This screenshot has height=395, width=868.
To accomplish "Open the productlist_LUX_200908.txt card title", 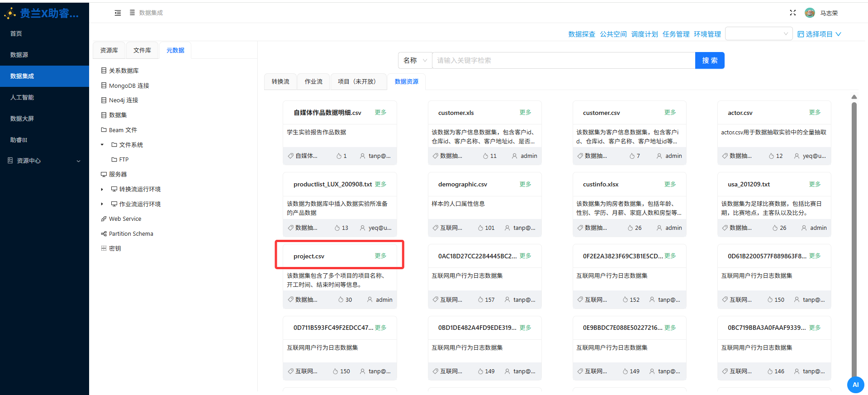I will click(332, 184).
